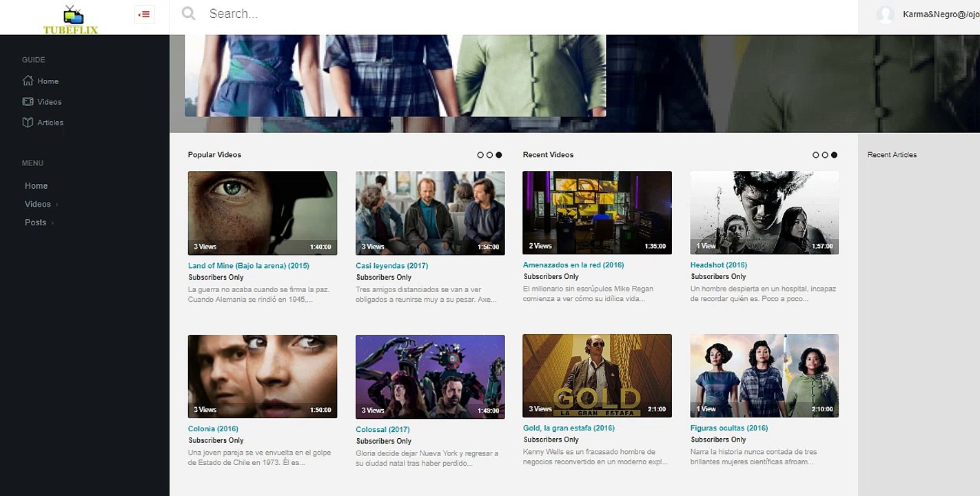Select the first Popular Videos carousel dot
Image resolution: width=980 pixels, height=496 pixels.
tap(480, 155)
